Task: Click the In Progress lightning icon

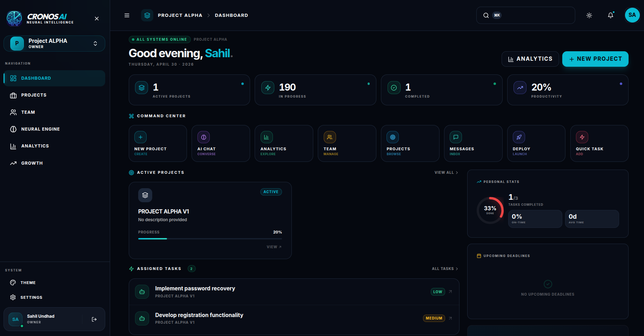Action: click(268, 88)
